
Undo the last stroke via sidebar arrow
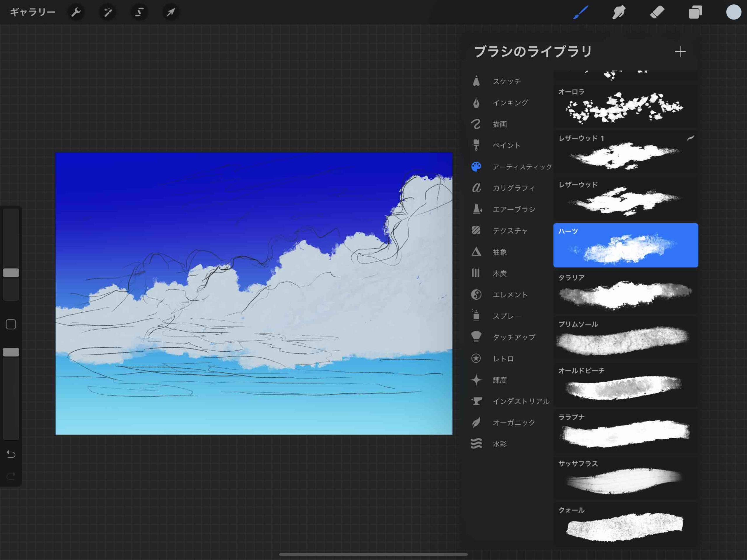pos(11,454)
